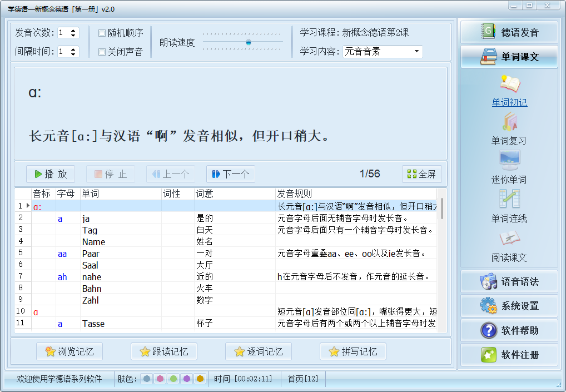Select row with word ja
The width and height of the screenshot is (566, 392).
(226, 219)
